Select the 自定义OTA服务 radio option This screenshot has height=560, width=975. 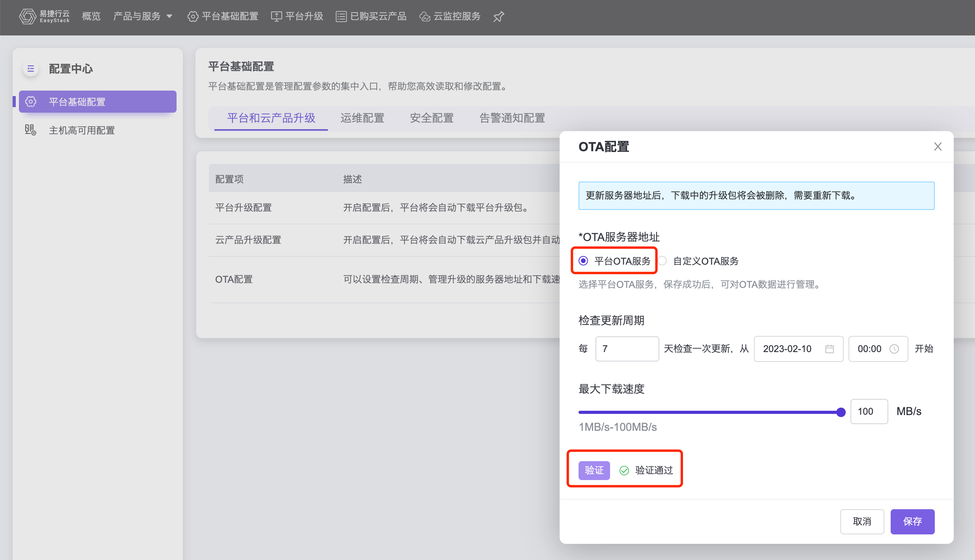tap(662, 261)
